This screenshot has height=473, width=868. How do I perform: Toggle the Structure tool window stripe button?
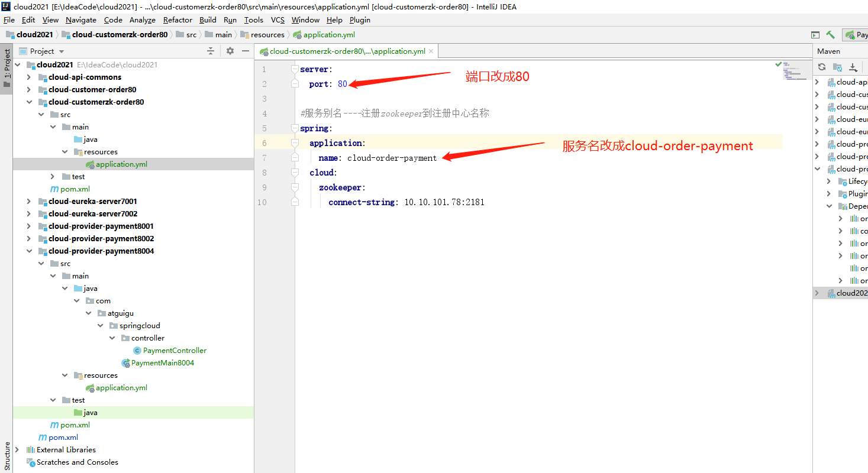coord(7,456)
